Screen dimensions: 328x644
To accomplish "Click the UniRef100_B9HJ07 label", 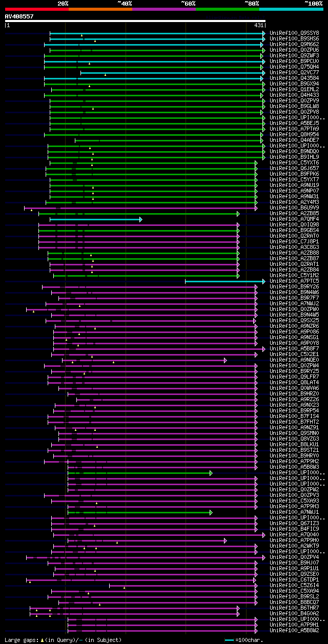I will 294,563.
